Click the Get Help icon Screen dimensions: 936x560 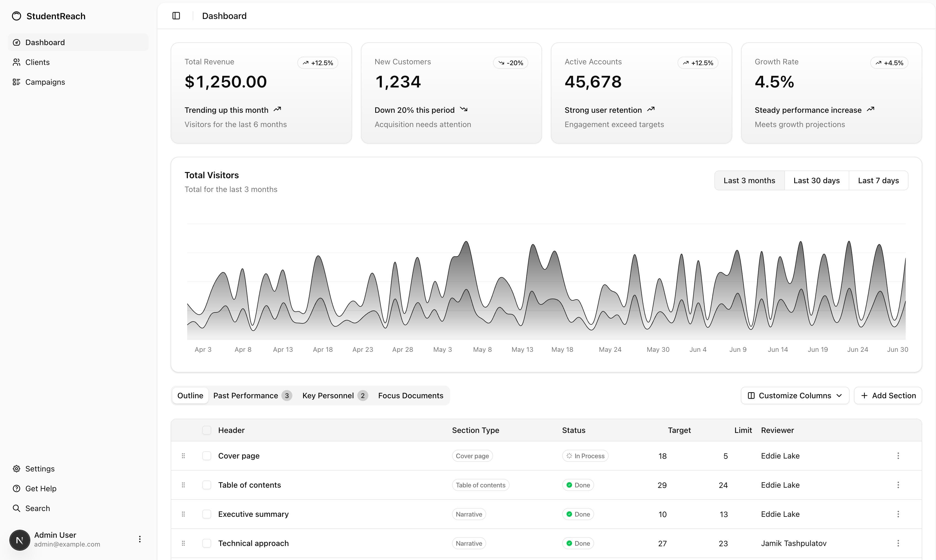pos(17,488)
